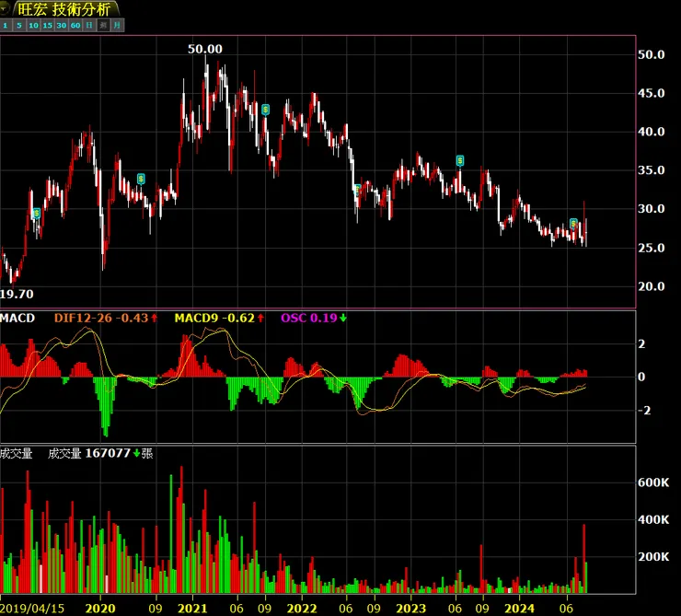This screenshot has width=681, height=616.
Task: Click the MACD indicator label
Action: (17, 319)
